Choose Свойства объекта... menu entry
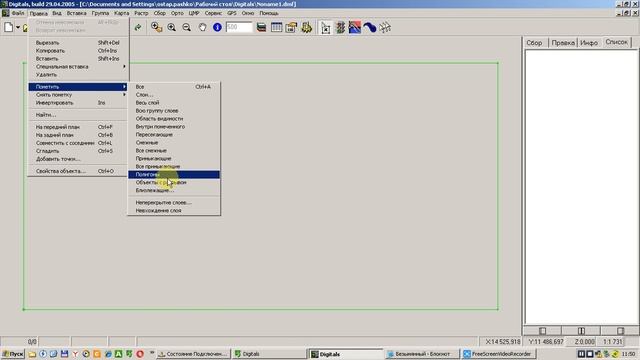The image size is (640, 360). click(78, 171)
